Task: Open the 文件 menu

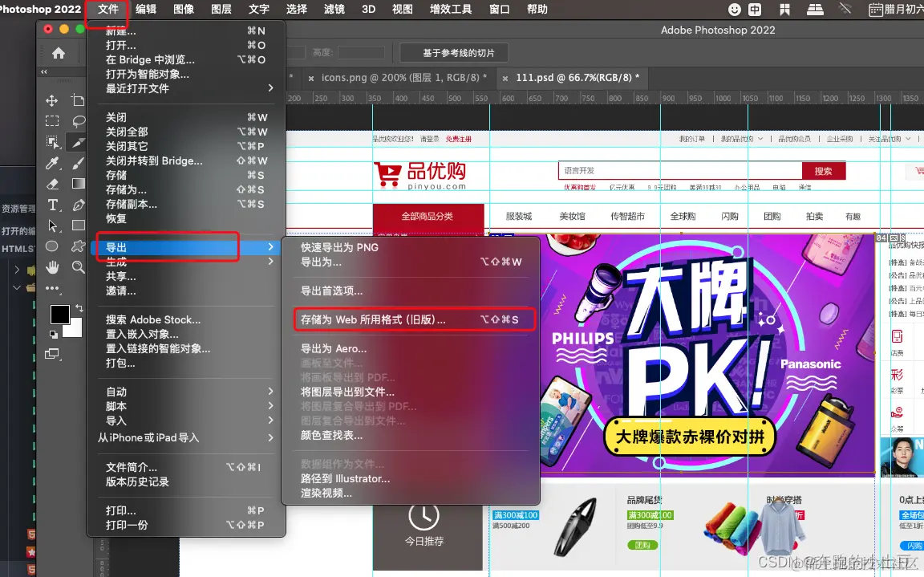Action: tap(107, 10)
